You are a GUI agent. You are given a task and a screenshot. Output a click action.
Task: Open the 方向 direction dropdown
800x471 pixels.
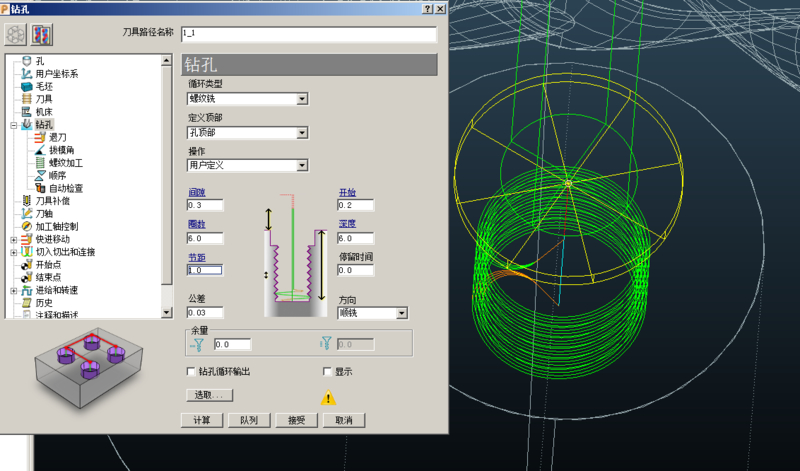[402, 313]
